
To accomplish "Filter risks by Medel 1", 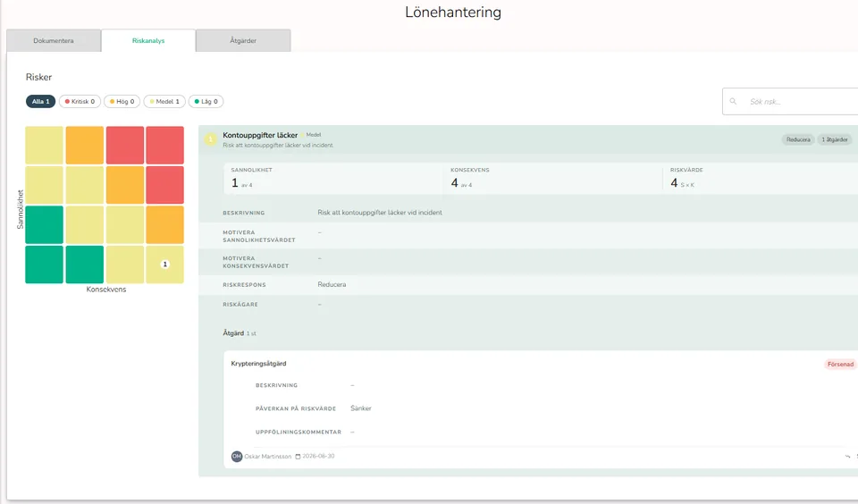I will pos(164,101).
